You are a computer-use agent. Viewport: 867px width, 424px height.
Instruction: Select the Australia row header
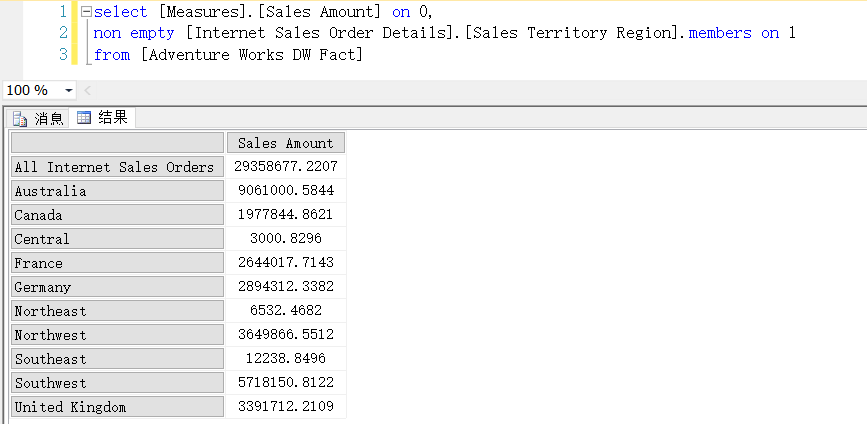(x=117, y=191)
